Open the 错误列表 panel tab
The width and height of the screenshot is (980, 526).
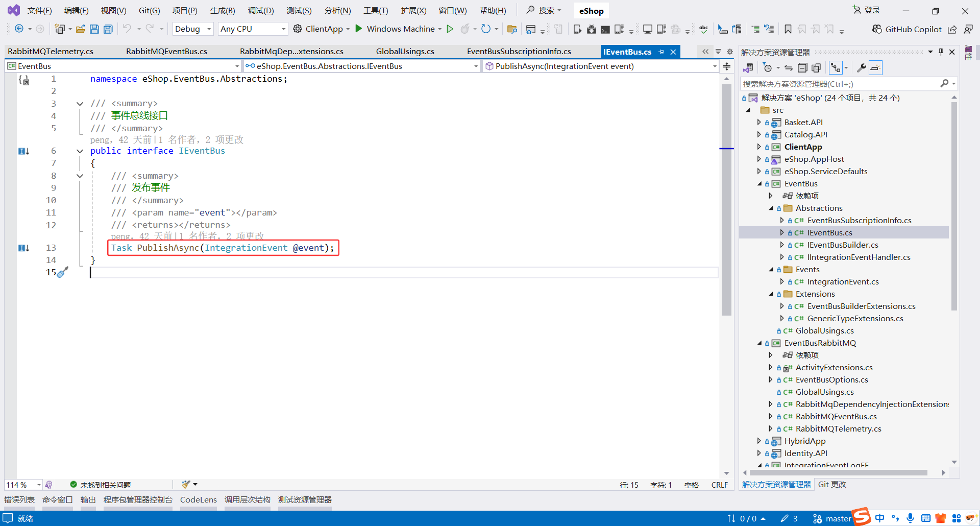19,500
